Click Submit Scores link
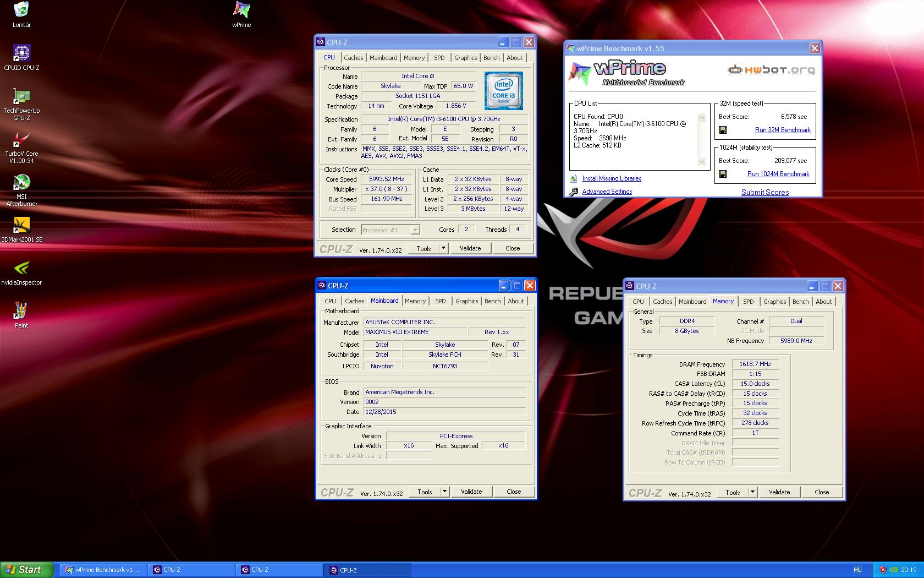Screen dimensions: 924x578 pos(765,192)
